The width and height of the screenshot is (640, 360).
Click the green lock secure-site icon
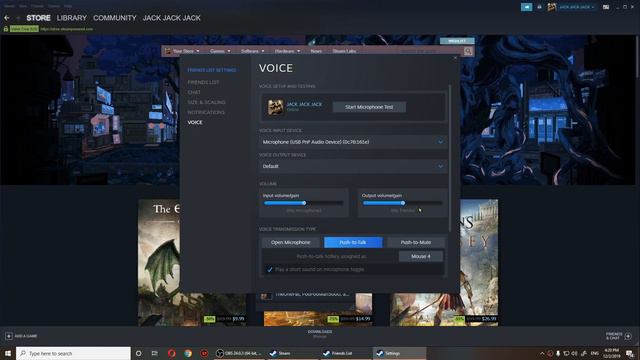[6, 29]
